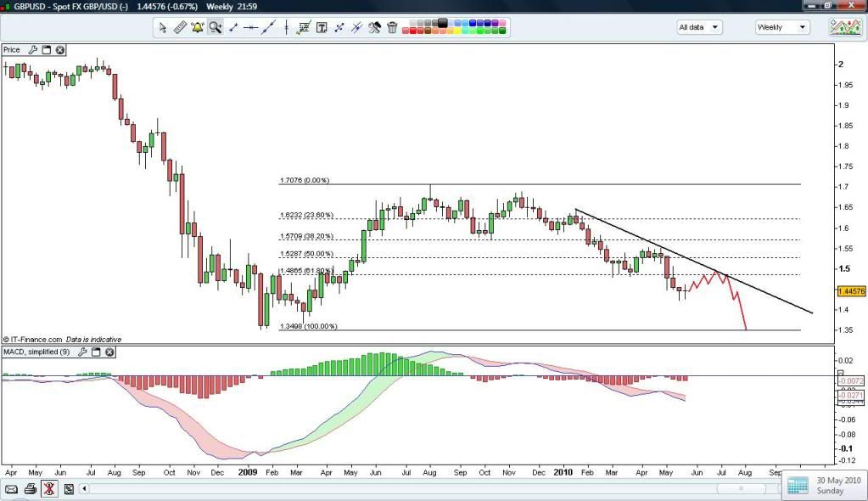Detach the MACD panel window icon
This screenshot has width=868, height=501.
point(97,352)
